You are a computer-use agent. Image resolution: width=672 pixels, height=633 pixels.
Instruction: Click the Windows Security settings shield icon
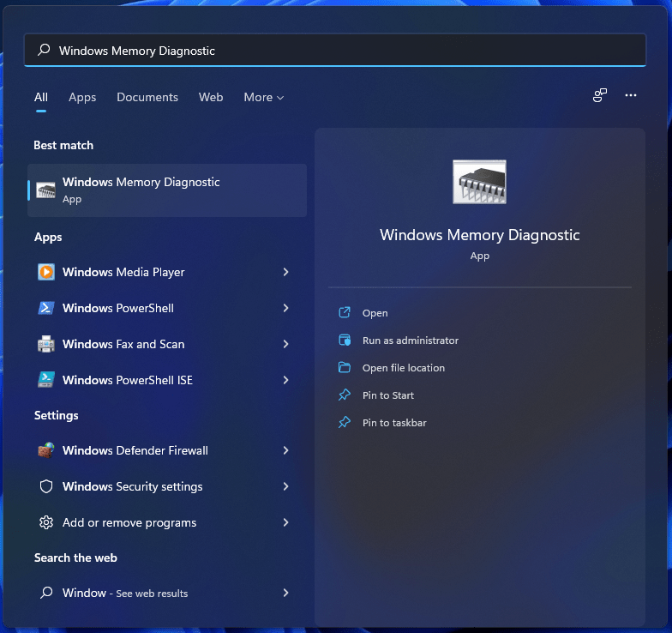pyautogui.click(x=46, y=486)
